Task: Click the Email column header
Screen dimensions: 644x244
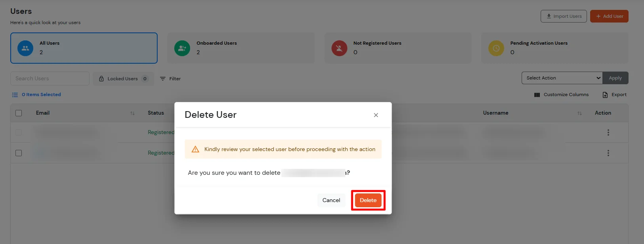Action: (43, 113)
